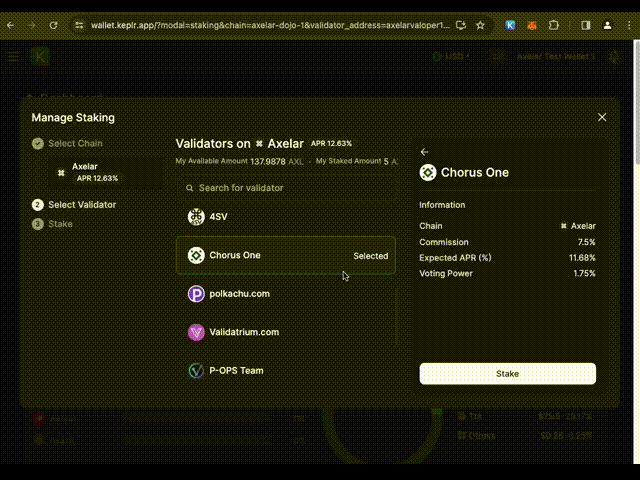Select the Chorus One validator row
The height and width of the screenshot is (480, 640).
tap(286, 256)
